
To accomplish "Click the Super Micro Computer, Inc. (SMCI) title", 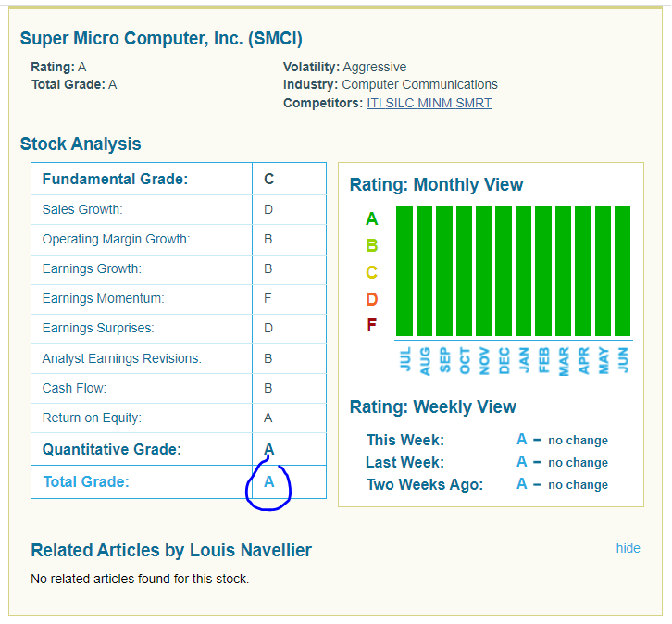I will click(x=161, y=38).
